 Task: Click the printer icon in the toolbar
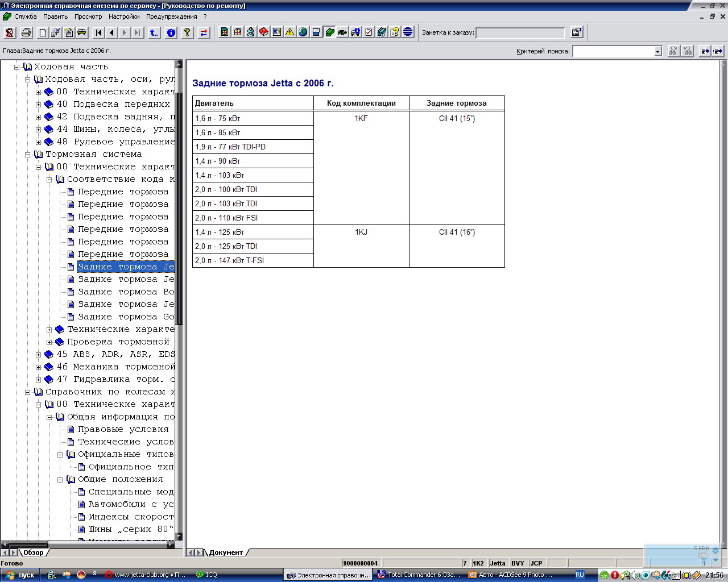pos(26,32)
